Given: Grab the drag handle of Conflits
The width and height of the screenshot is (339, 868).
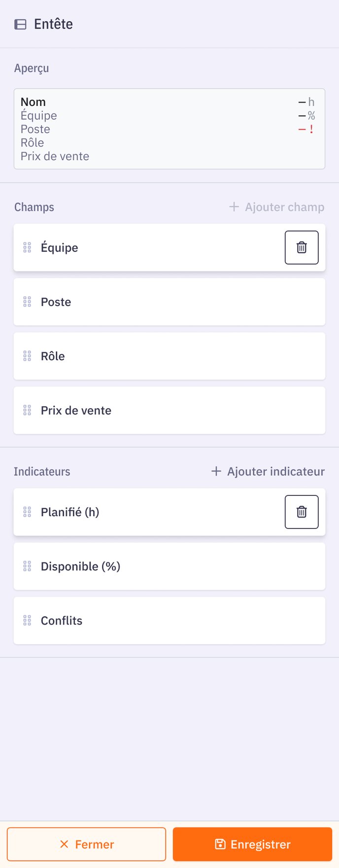Looking at the screenshot, I should point(27,621).
